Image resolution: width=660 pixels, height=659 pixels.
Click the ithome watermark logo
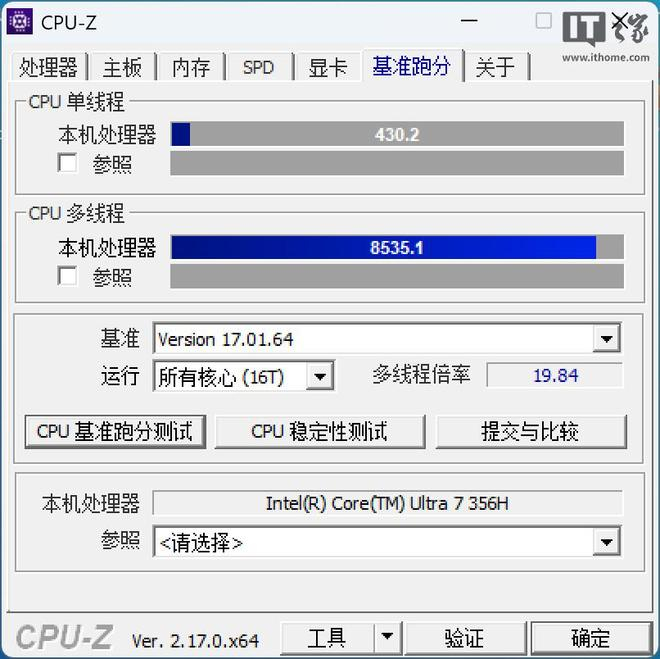click(x=606, y=37)
